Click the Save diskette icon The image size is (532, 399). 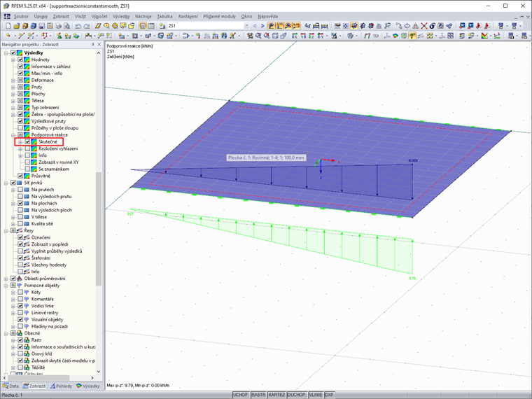coord(41,26)
